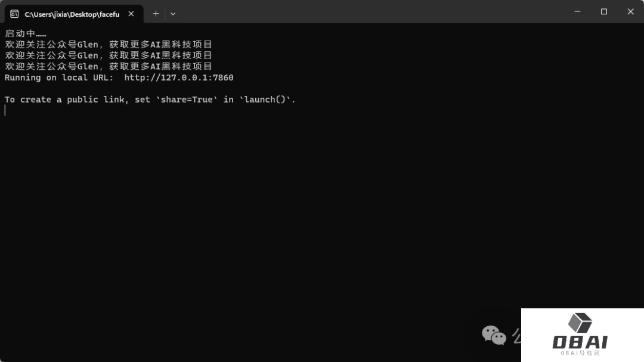Click the WeChat logo watermark
The image size is (644, 362).
coord(494,335)
